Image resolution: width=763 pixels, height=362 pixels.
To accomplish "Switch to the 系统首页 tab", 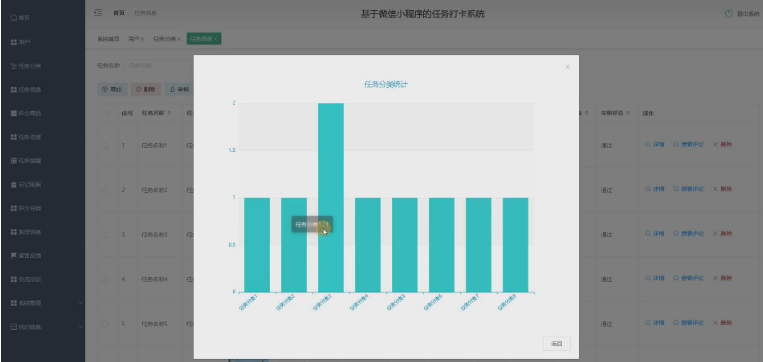I will [x=108, y=39].
